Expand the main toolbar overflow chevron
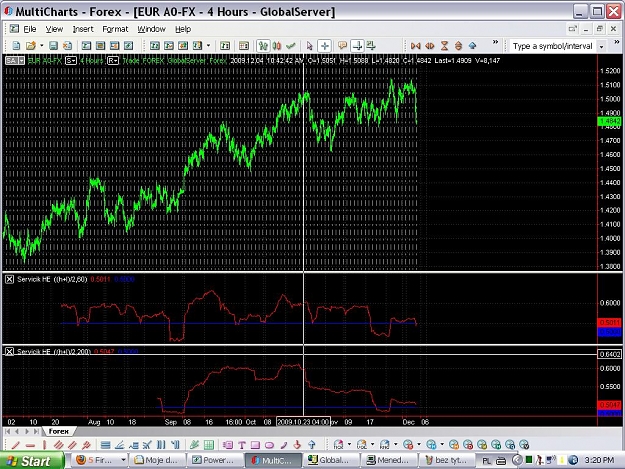Screen dimensions: 625x469 coord(495,42)
